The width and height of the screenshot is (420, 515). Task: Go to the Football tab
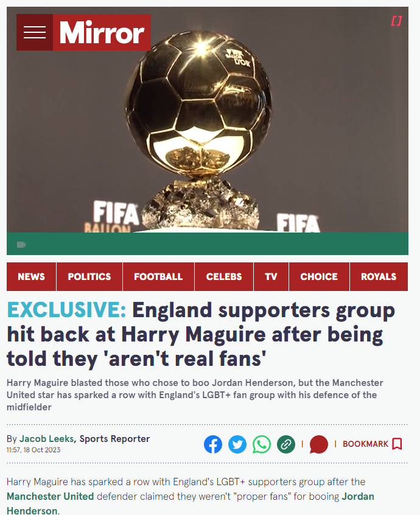pos(158,276)
